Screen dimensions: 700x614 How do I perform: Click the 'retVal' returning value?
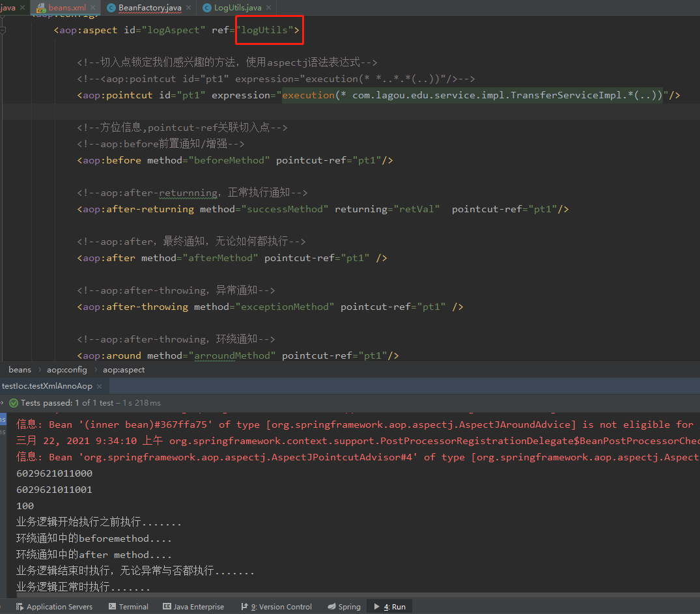[x=417, y=210]
